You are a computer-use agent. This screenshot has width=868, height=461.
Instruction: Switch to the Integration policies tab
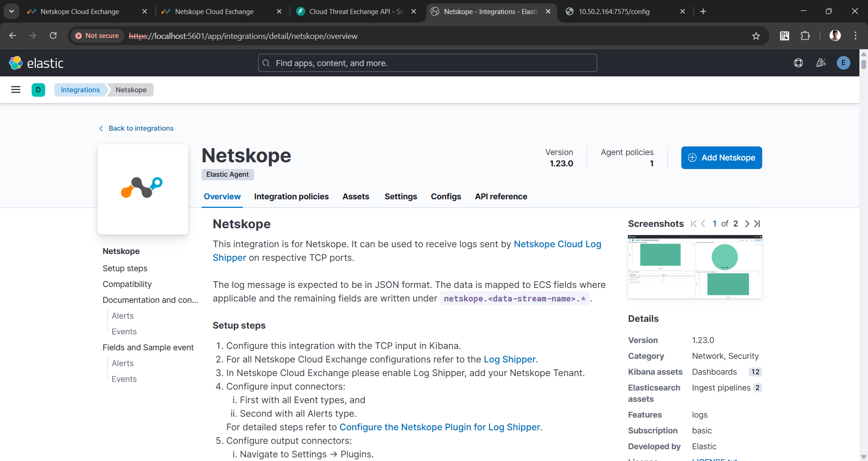pyautogui.click(x=291, y=197)
